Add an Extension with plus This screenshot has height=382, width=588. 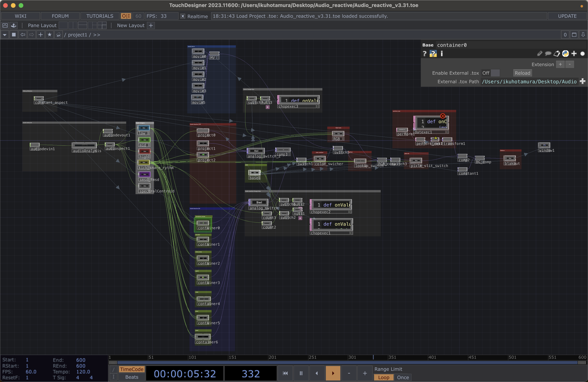point(560,64)
